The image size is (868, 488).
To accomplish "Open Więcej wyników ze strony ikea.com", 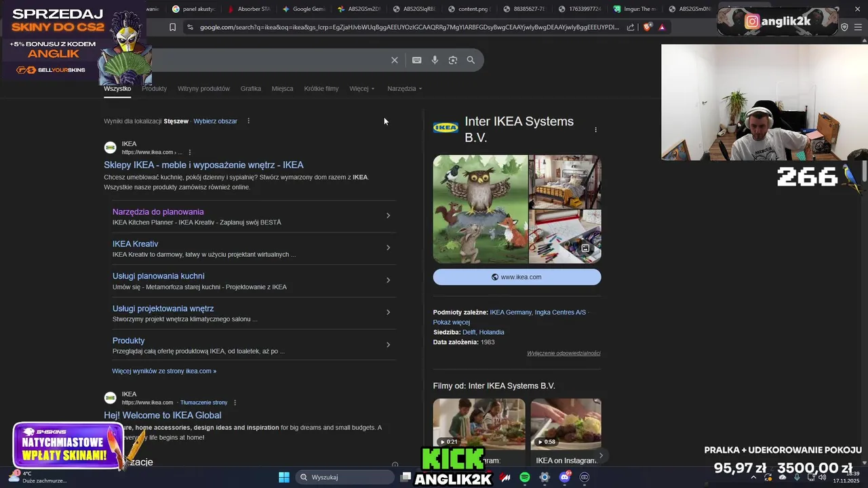I will point(164,371).
